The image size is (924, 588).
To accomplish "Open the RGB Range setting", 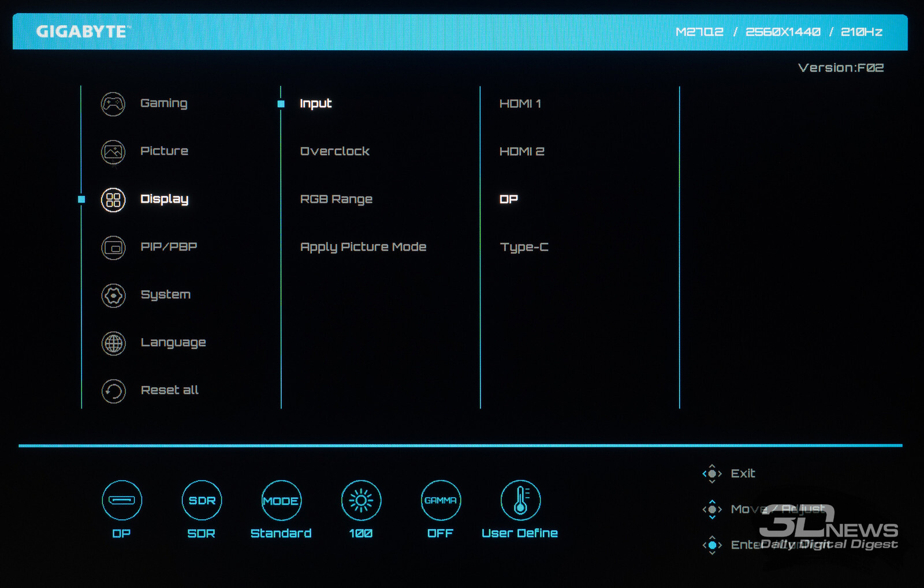I will (x=336, y=200).
